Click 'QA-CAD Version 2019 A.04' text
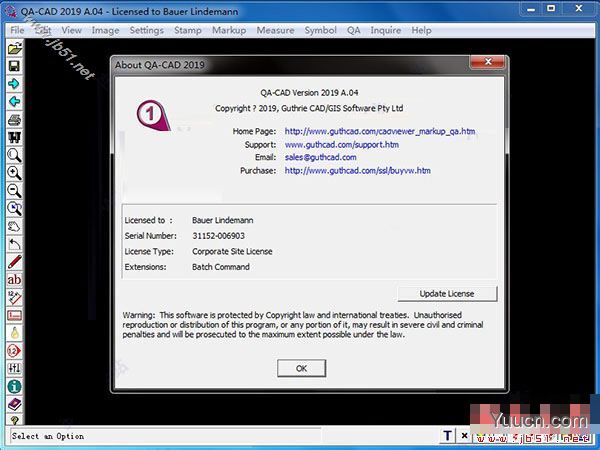This screenshot has width=600, height=450. (309, 93)
